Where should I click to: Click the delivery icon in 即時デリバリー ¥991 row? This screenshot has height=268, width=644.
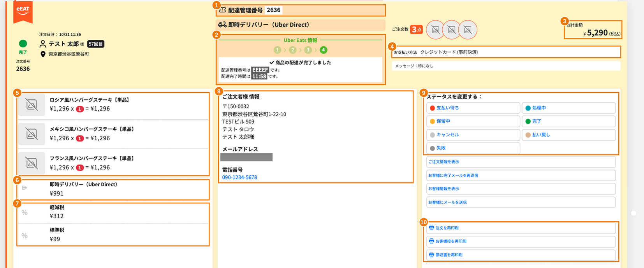[x=25, y=188]
